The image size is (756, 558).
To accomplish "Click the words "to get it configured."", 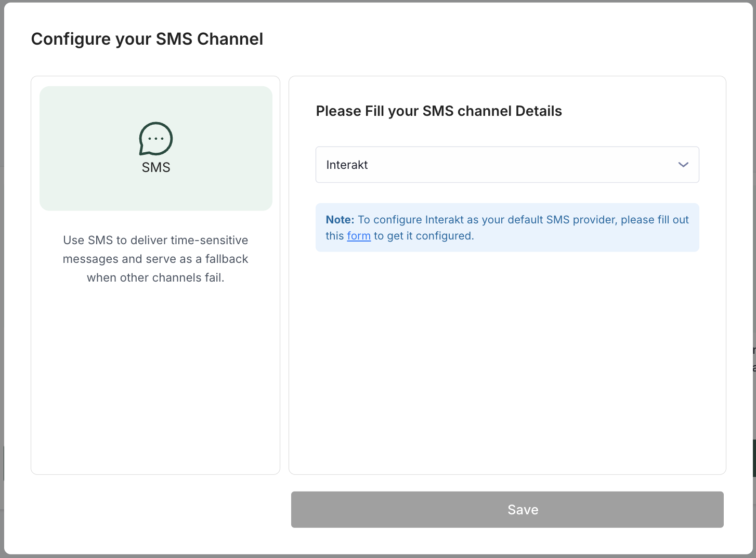I will coord(424,236).
